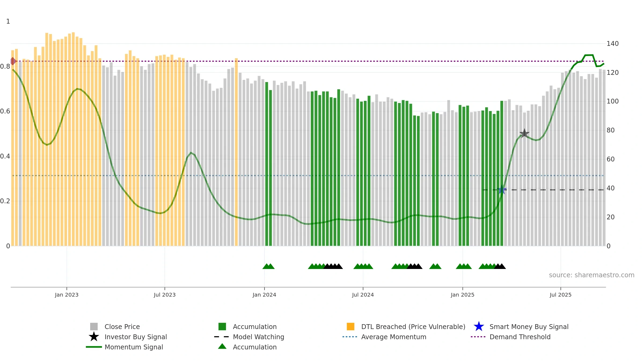Toggle the Model Watching legend entry
Viewport: 644px width, 362px height.
click(x=258, y=337)
